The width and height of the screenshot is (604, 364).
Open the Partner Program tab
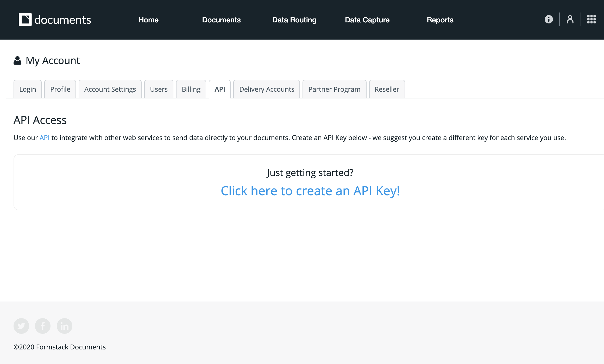coord(334,89)
